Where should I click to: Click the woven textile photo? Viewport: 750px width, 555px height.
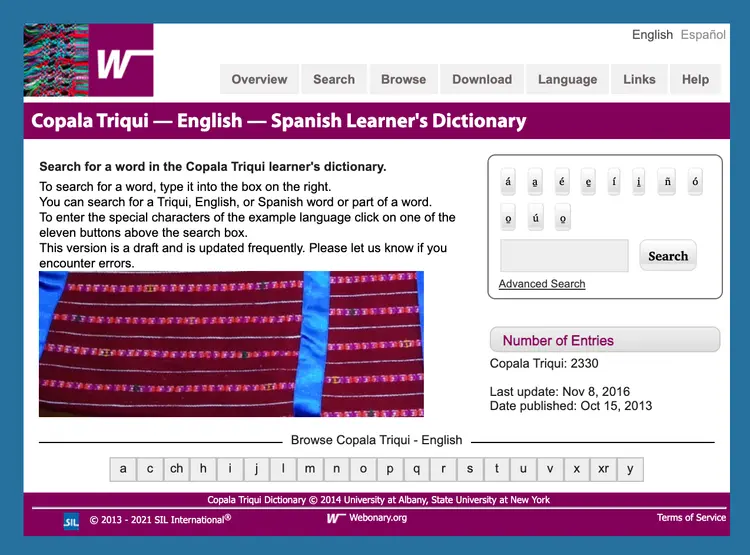(231, 344)
